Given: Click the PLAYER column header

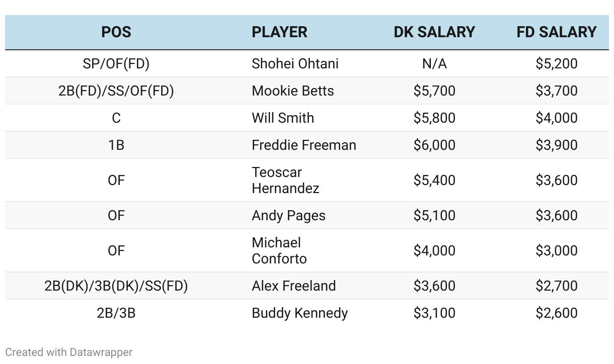Looking at the screenshot, I should coord(279,32).
